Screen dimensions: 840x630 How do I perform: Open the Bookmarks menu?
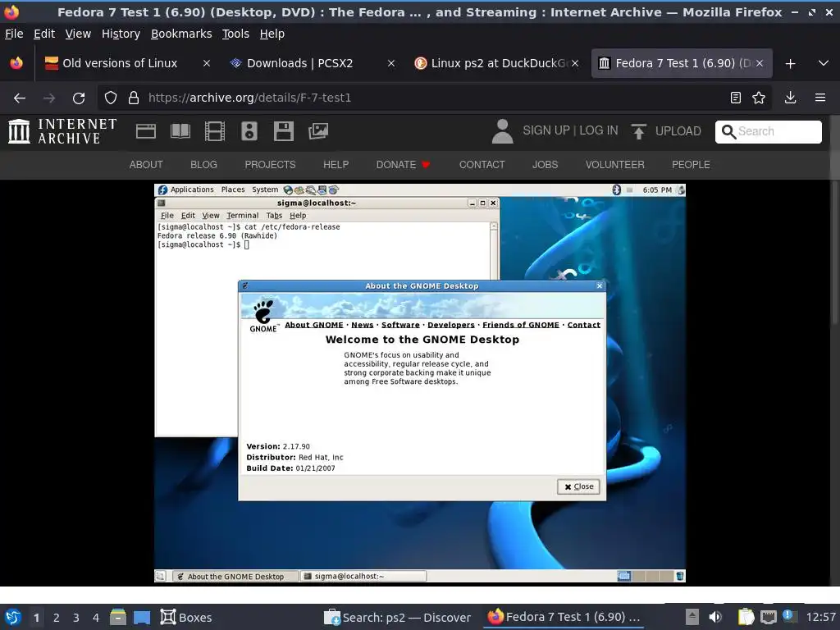[x=181, y=34]
